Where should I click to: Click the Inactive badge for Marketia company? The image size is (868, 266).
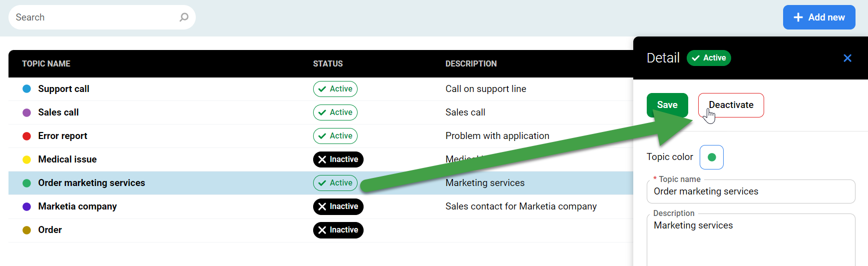[x=338, y=206]
